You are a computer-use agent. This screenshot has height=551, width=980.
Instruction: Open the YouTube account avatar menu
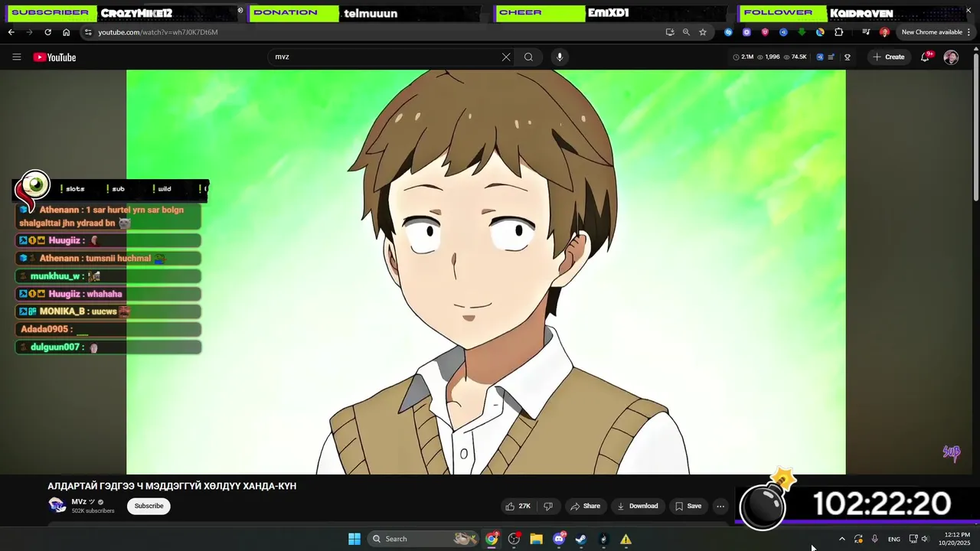(x=951, y=57)
